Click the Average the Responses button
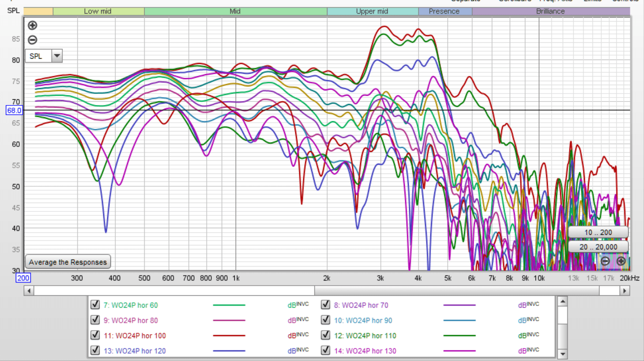This screenshot has width=644, height=361. 68,262
